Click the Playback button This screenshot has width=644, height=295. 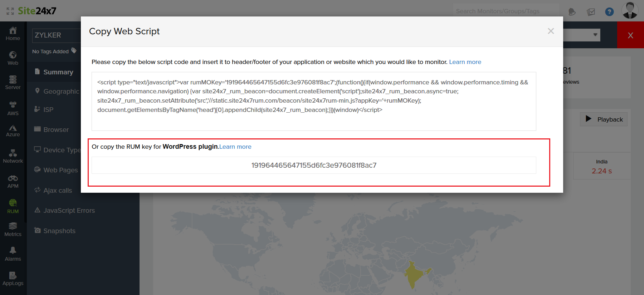point(604,119)
